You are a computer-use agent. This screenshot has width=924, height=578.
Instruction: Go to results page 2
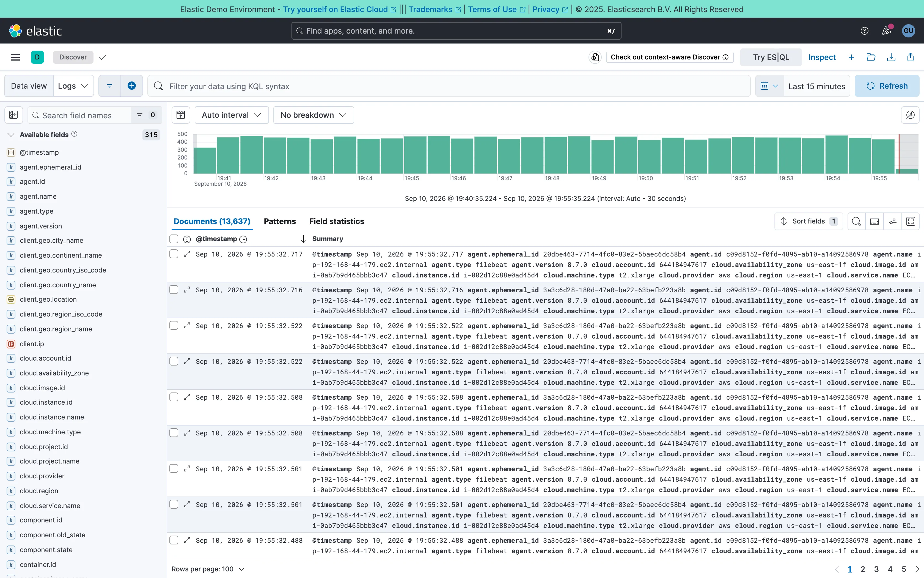[x=862, y=569]
